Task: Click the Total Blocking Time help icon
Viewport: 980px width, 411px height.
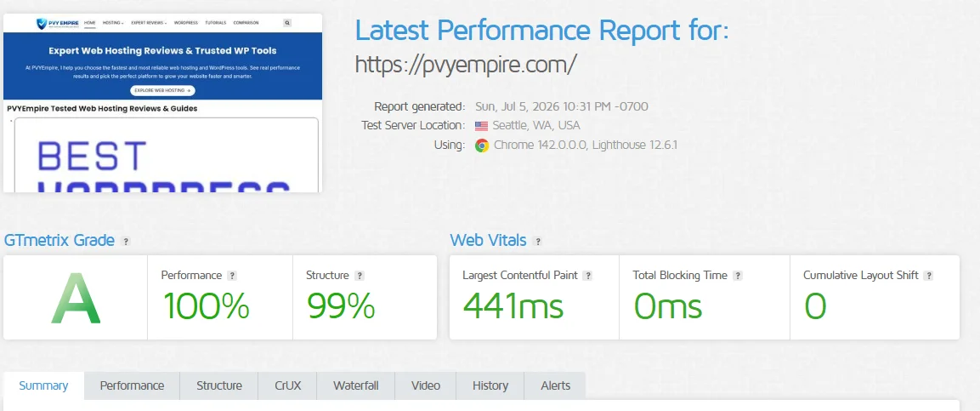Action: click(x=738, y=275)
